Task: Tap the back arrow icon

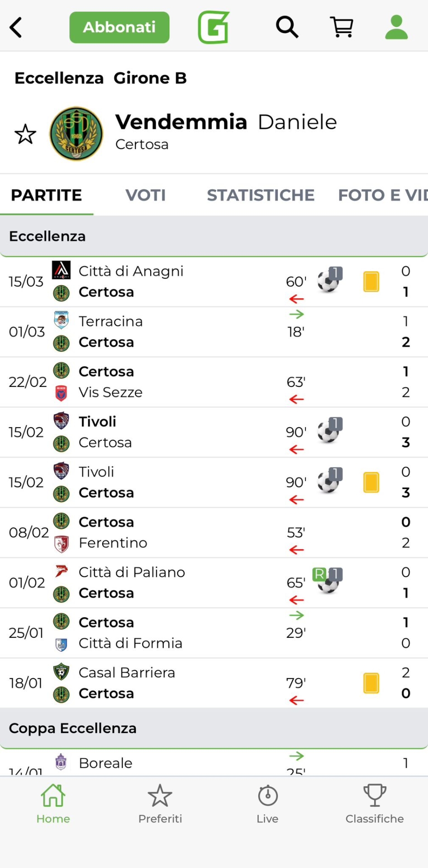Action: pyautogui.click(x=16, y=28)
